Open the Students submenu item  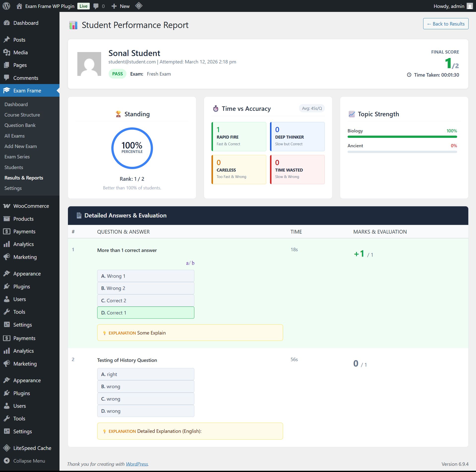coord(14,167)
